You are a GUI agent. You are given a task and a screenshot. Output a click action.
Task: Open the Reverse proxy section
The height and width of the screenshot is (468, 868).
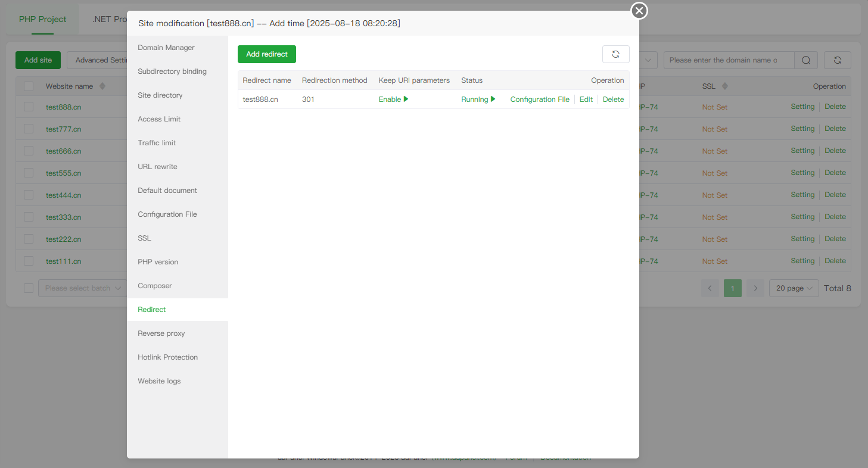tap(161, 333)
